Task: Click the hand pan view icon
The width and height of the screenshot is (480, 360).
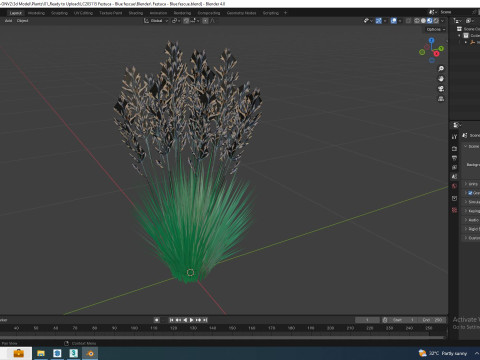Action: [441, 79]
